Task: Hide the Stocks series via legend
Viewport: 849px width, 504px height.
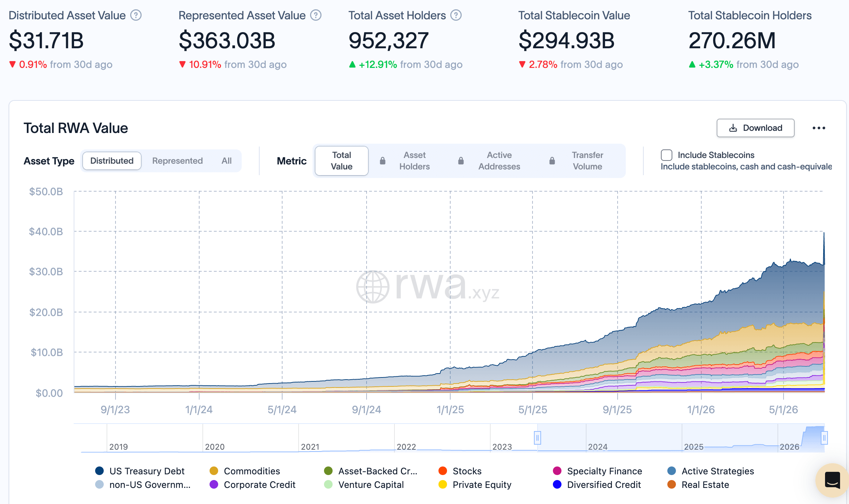Action: (x=460, y=471)
